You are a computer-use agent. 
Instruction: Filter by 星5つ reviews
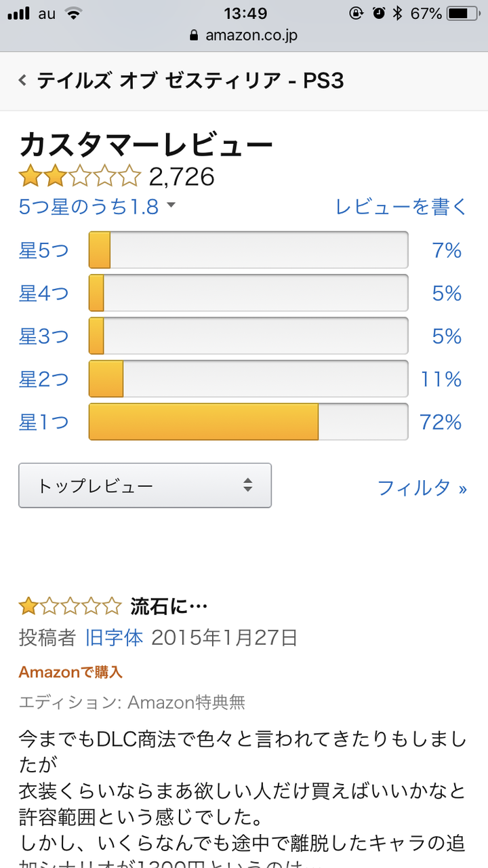(44, 251)
